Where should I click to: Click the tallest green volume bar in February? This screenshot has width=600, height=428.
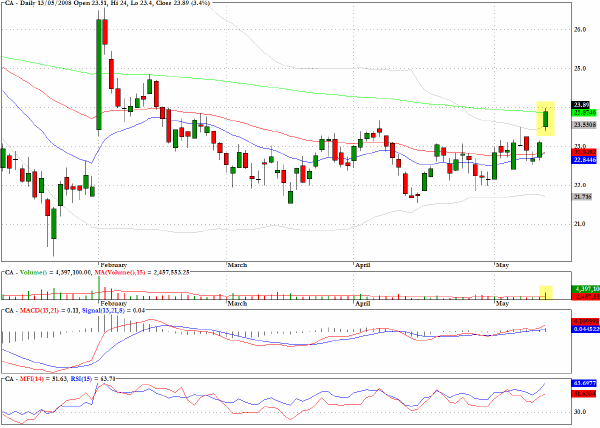99,288
